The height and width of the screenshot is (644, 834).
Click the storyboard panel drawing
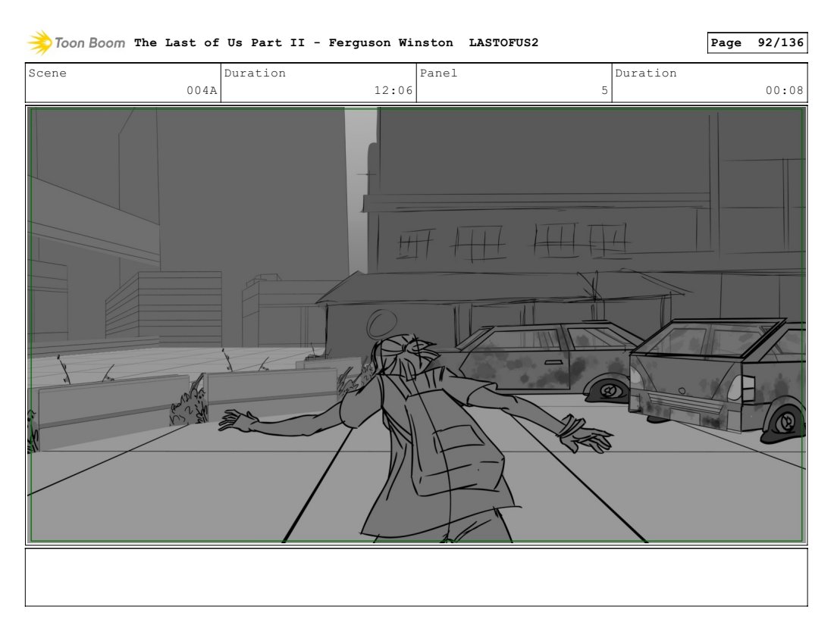(x=416, y=325)
